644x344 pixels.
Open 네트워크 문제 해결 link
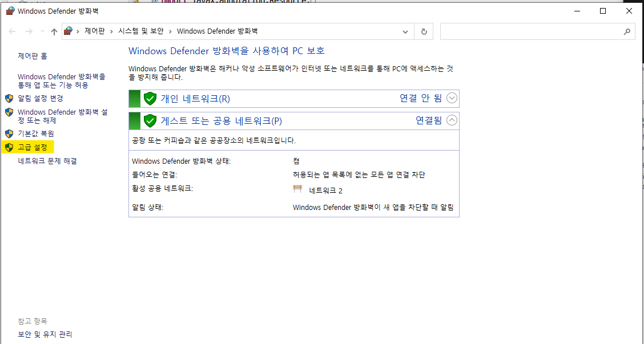pos(47,161)
